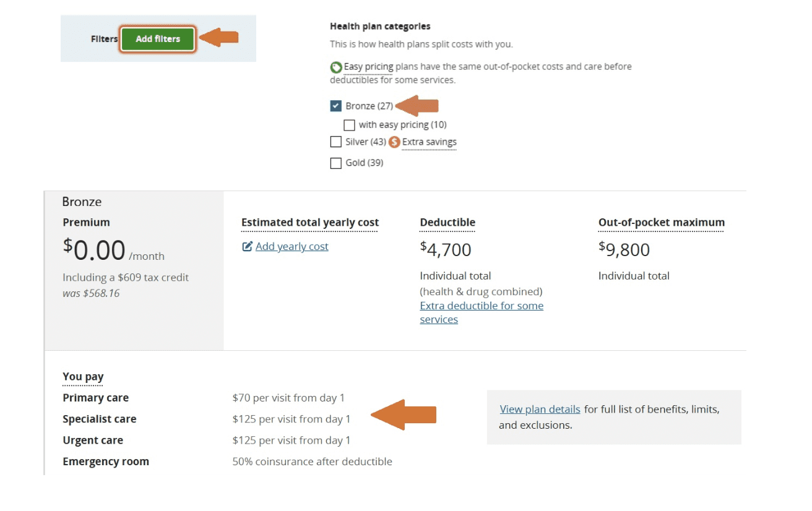The height and width of the screenshot is (511, 812).
Task: Click the Estimated total yearly cost heading
Action: (x=309, y=223)
